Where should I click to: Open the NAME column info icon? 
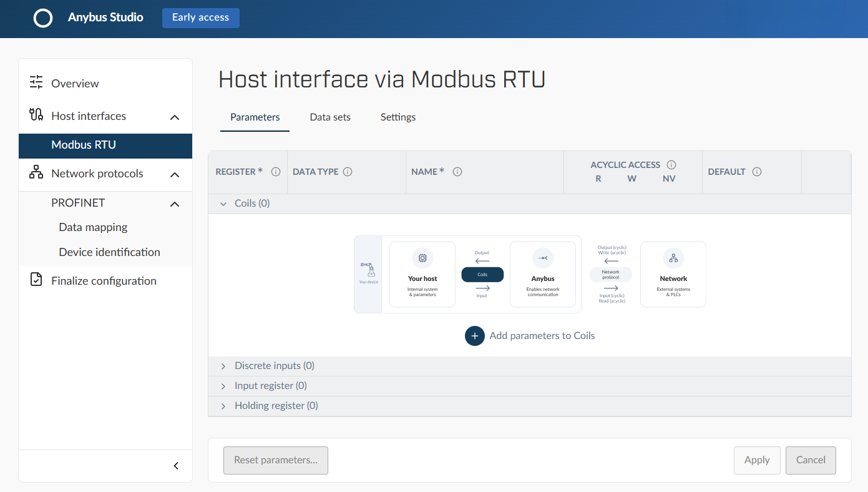pos(457,172)
